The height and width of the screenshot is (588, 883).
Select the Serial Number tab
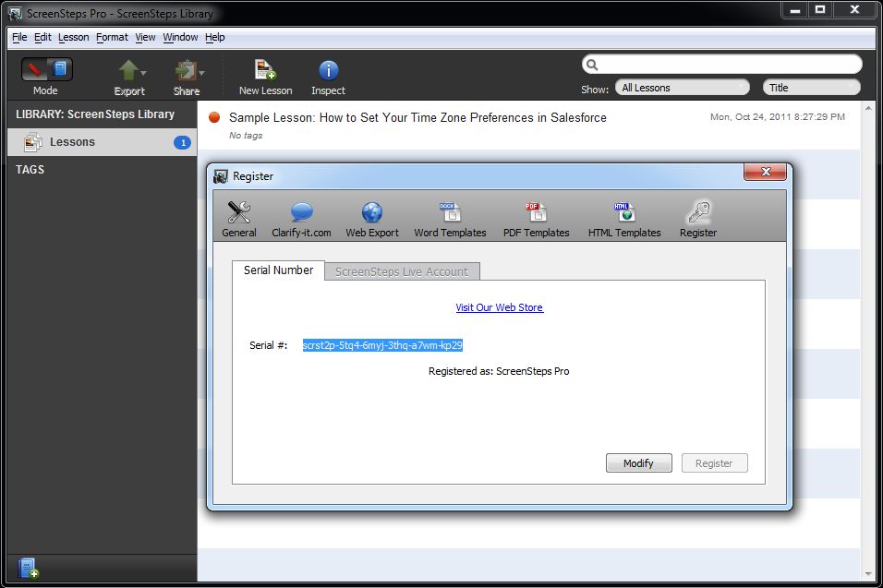278,270
